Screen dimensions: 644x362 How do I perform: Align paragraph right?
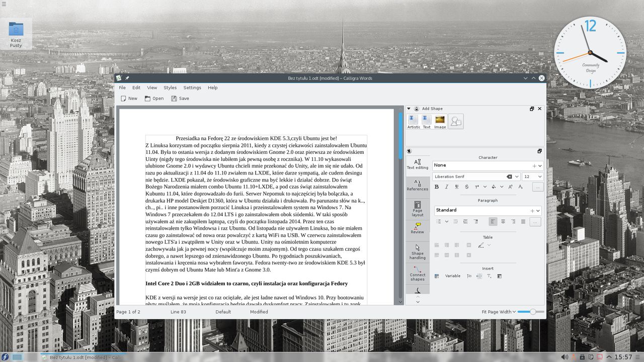coord(513,221)
